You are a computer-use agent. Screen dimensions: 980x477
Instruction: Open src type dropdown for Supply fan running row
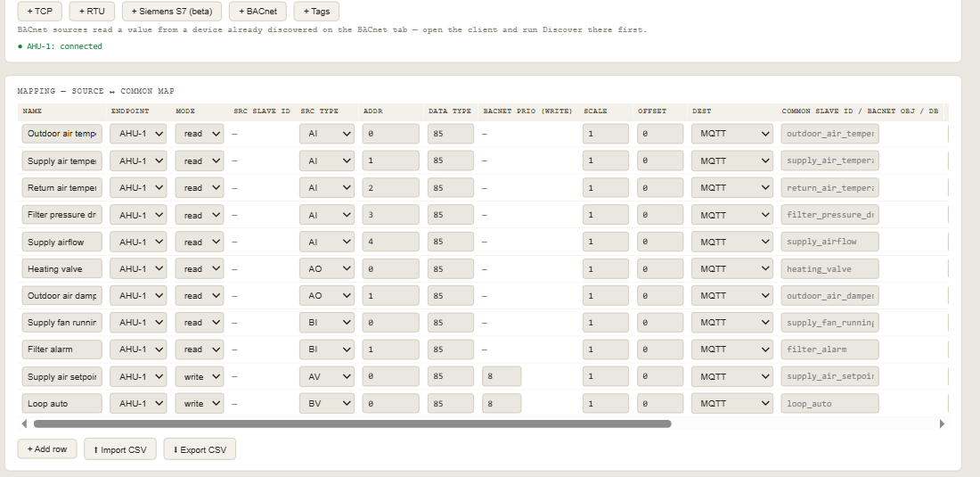tap(327, 323)
